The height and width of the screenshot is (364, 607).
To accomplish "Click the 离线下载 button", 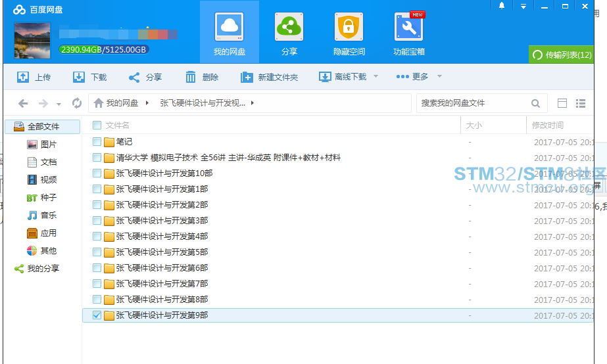I will [343, 77].
